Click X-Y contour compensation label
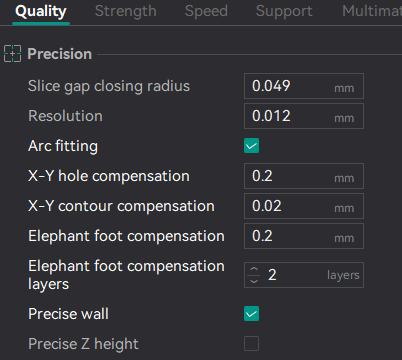Viewport: 402px width, 360px height. click(x=121, y=206)
